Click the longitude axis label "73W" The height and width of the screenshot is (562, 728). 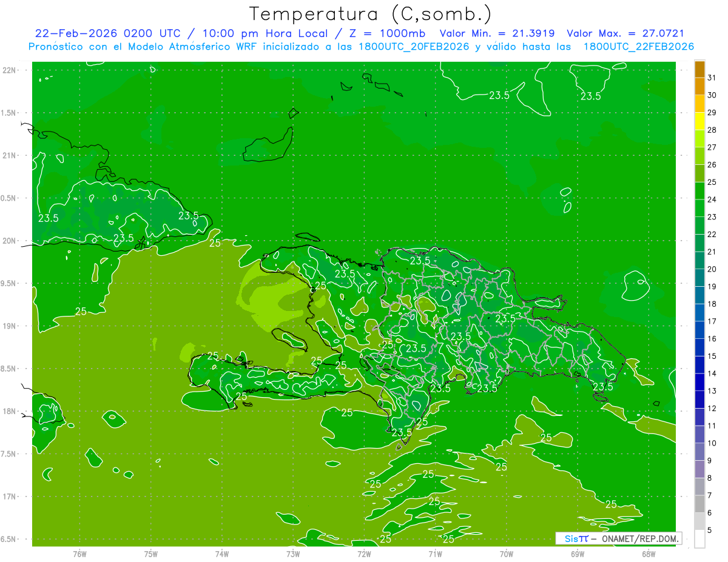[x=293, y=554]
